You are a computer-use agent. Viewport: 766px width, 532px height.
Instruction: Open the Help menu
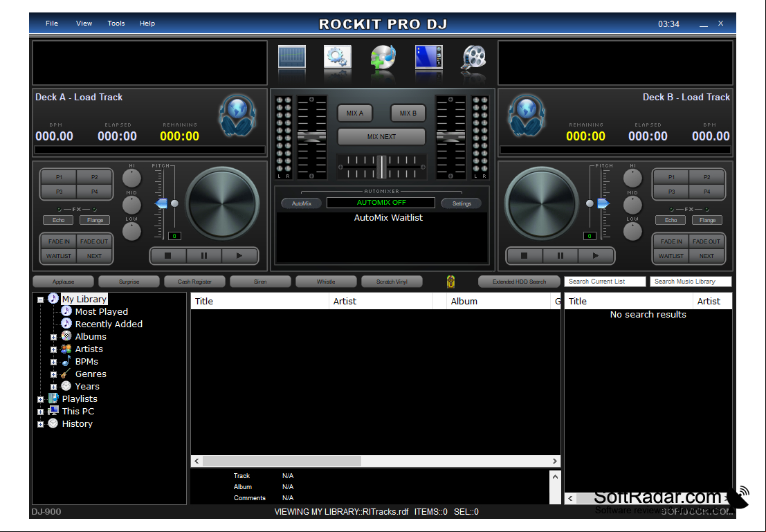[x=147, y=23]
